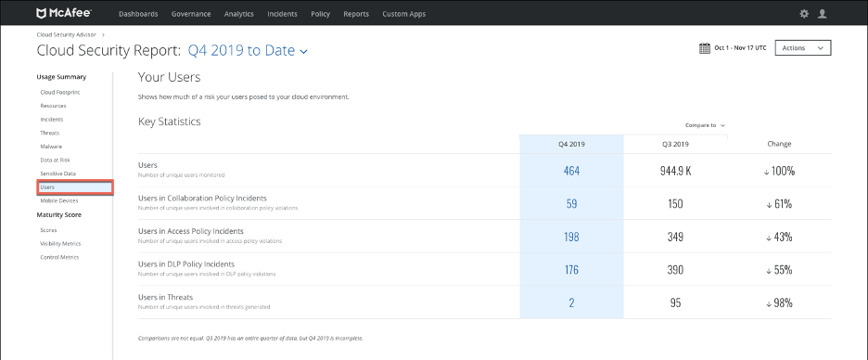Select Sensitive Data in sidebar

pos(57,174)
